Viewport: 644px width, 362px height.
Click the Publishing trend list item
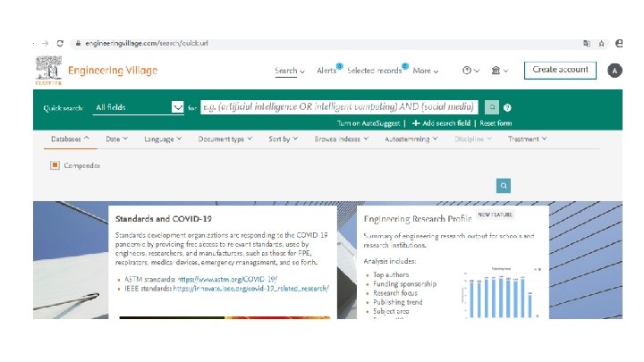pyautogui.click(x=397, y=302)
